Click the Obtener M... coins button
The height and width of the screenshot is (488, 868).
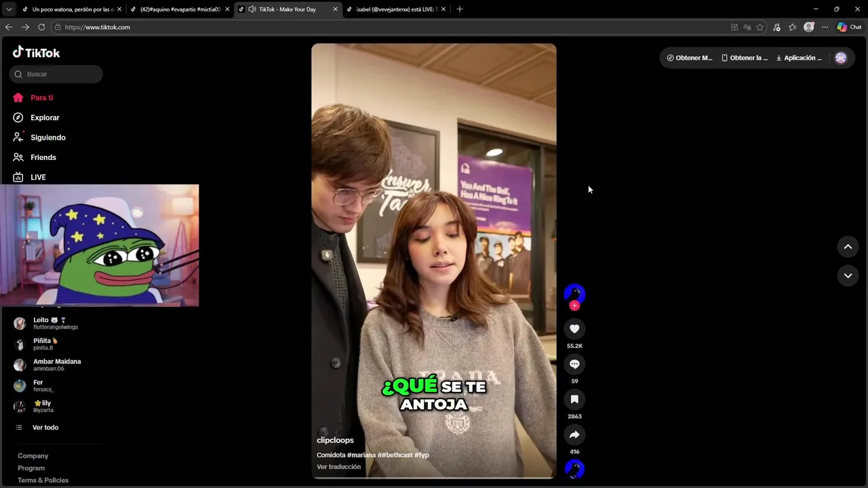pos(690,58)
